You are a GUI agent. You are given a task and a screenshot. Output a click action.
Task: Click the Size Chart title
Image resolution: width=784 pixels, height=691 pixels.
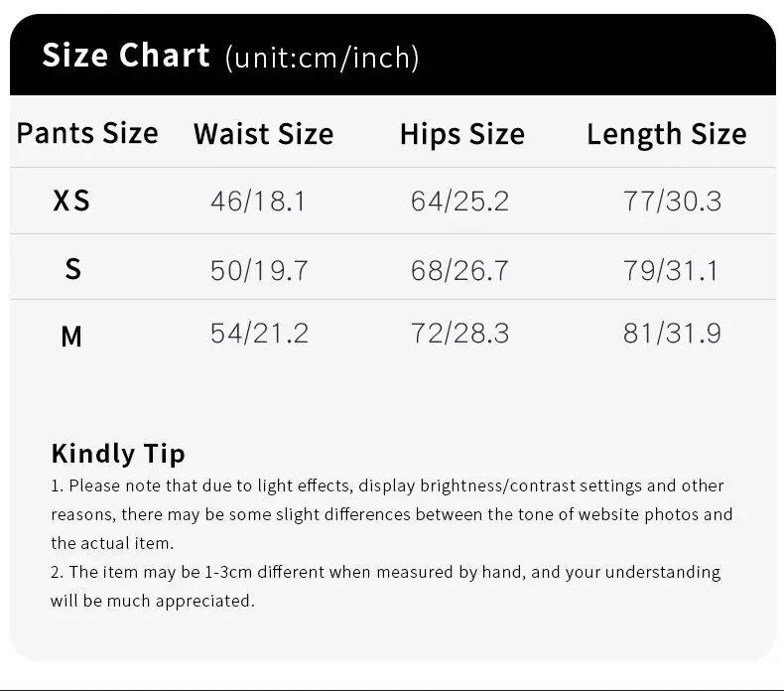(125, 56)
